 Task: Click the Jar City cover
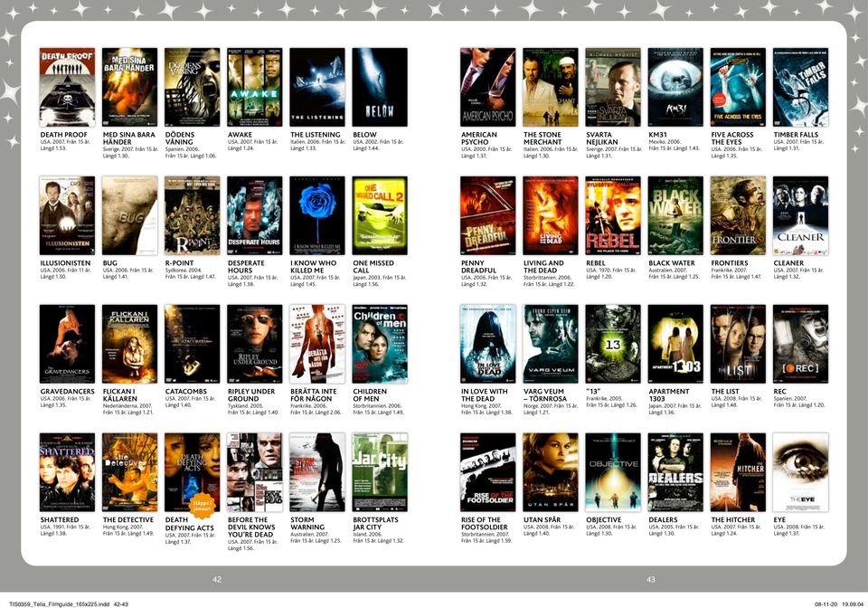(x=380, y=472)
